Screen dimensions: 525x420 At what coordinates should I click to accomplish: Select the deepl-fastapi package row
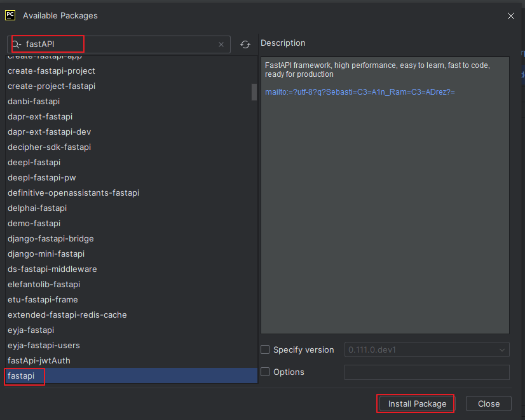coord(132,162)
